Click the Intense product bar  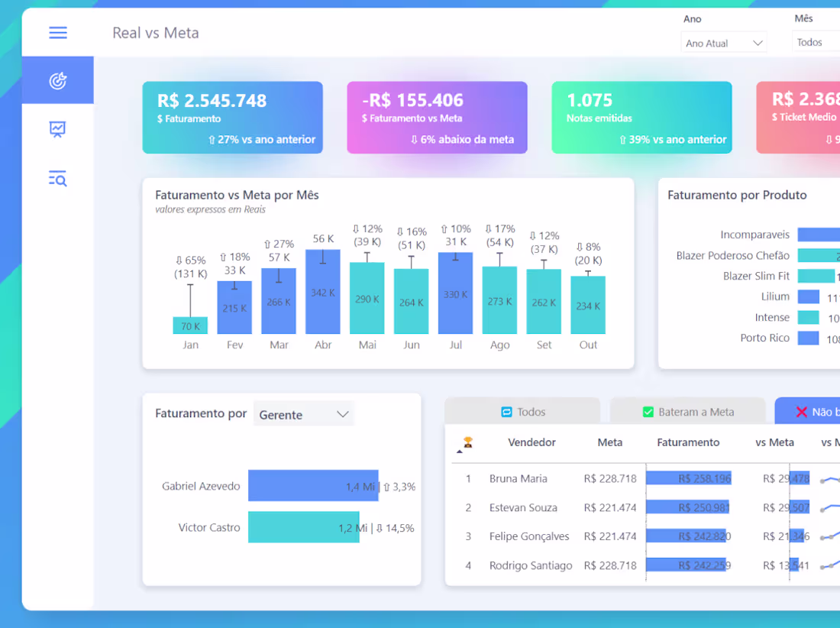[809, 317]
